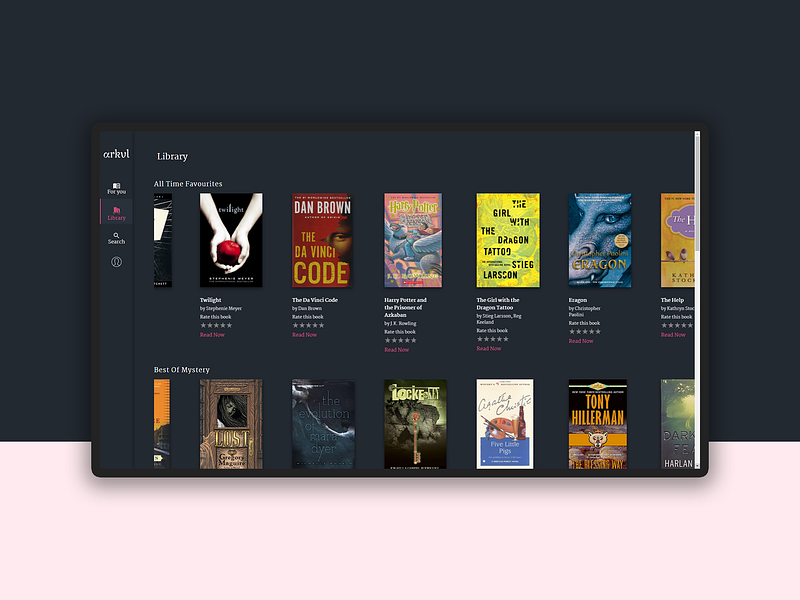This screenshot has width=800, height=600.
Task: Open the For you section in the sidebar
Action: pos(116,188)
